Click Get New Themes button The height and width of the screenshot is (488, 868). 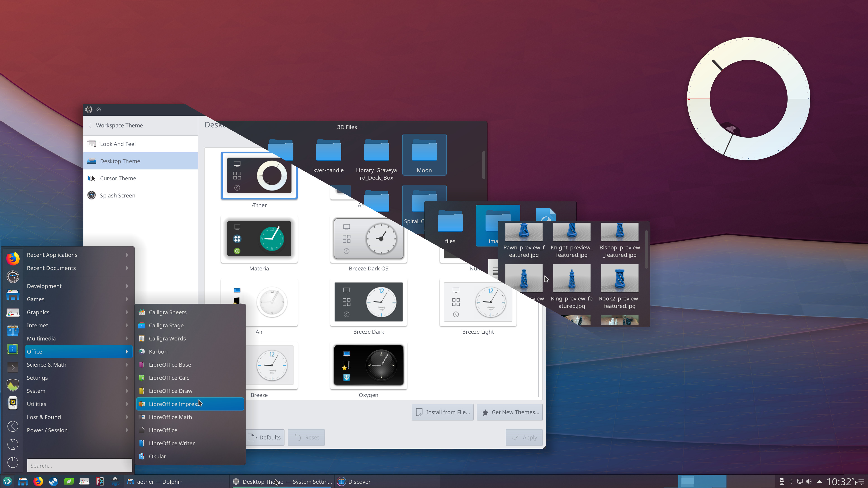coord(509,412)
